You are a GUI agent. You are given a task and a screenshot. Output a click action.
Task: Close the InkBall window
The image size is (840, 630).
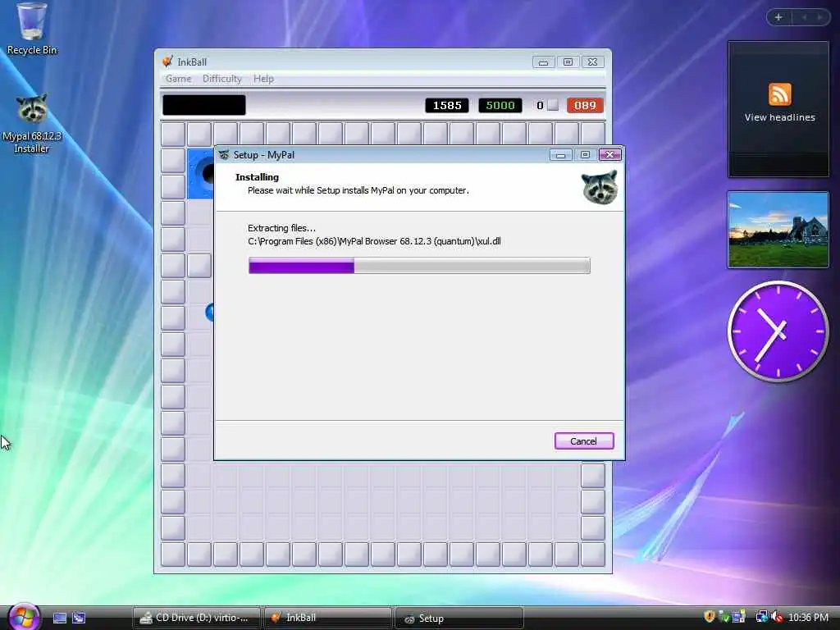point(592,62)
